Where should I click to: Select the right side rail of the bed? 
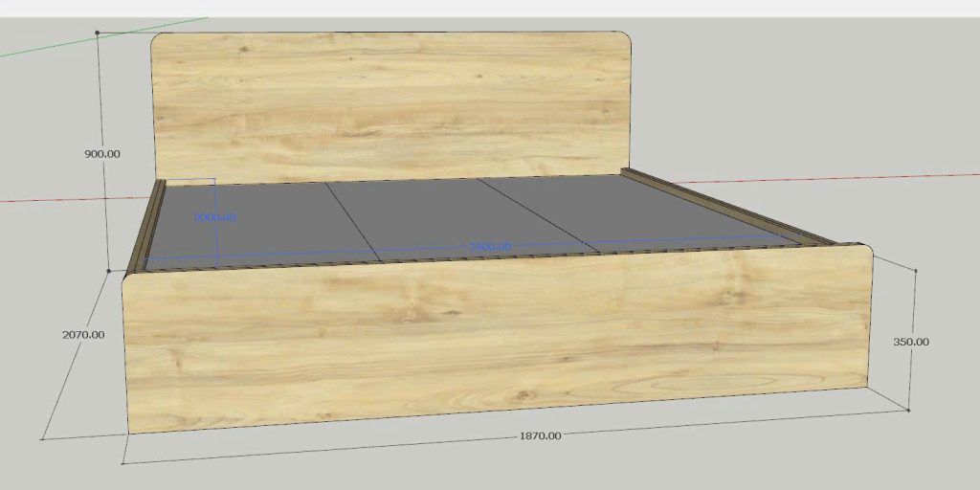point(727,206)
